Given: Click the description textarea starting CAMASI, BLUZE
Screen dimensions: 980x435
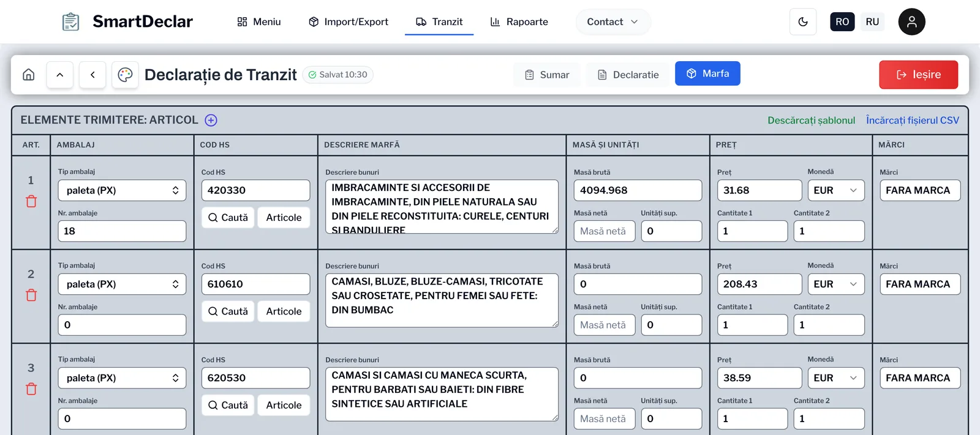Looking at the screenshot, I should pos(442,300).
